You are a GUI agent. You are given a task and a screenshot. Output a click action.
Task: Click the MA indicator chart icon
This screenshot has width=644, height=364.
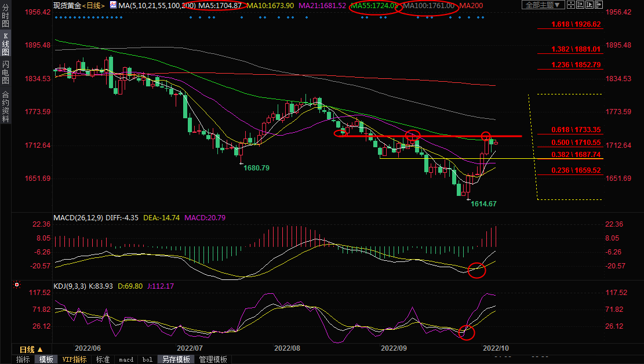click(x=113, y=5)
